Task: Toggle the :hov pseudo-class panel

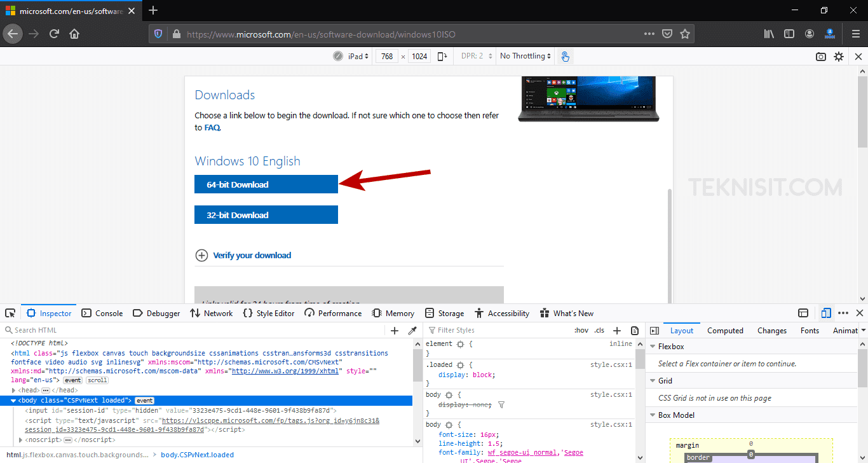Action: point(581,331)
